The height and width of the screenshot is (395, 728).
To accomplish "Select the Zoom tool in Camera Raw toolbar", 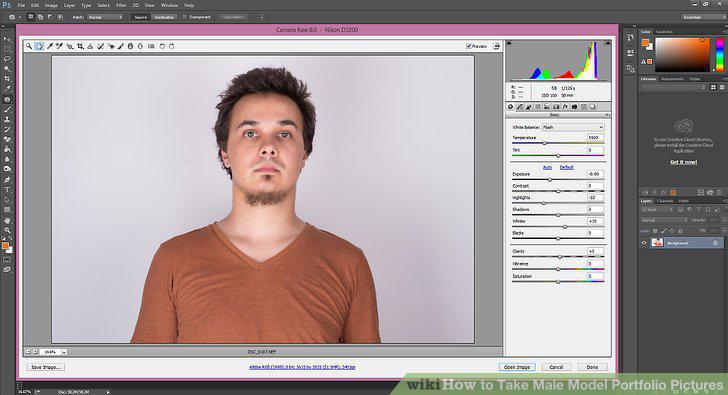I will [29, 46].
